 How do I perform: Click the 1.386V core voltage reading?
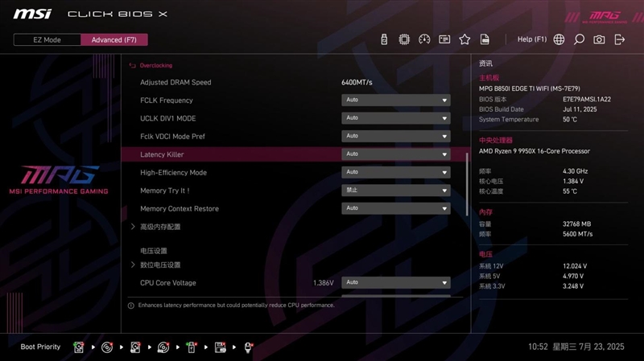pyautogui.click(x=324, y=283)
